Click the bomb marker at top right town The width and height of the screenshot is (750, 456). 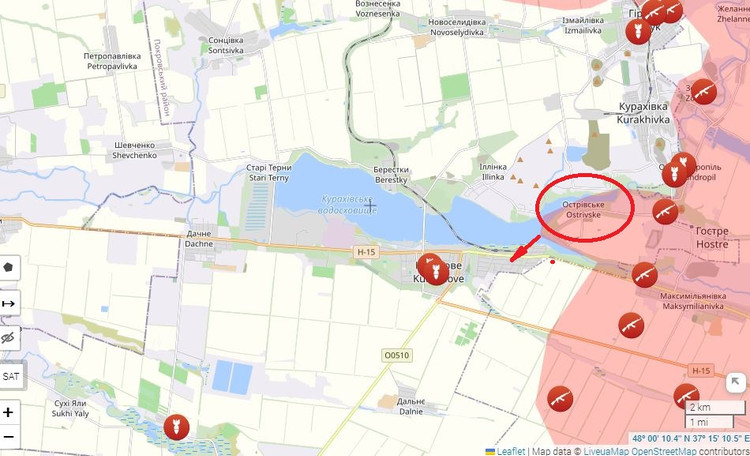(638, 32)
